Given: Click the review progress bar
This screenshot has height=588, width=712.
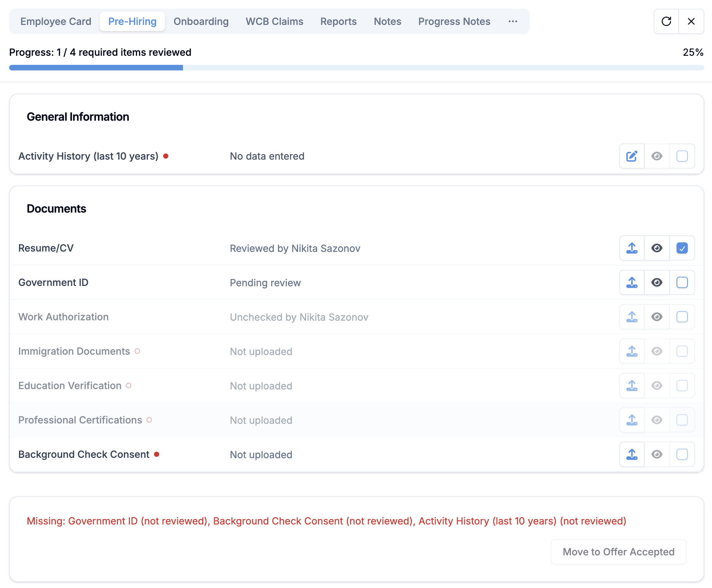Looking at the screenshot, I should coord(356,67).
